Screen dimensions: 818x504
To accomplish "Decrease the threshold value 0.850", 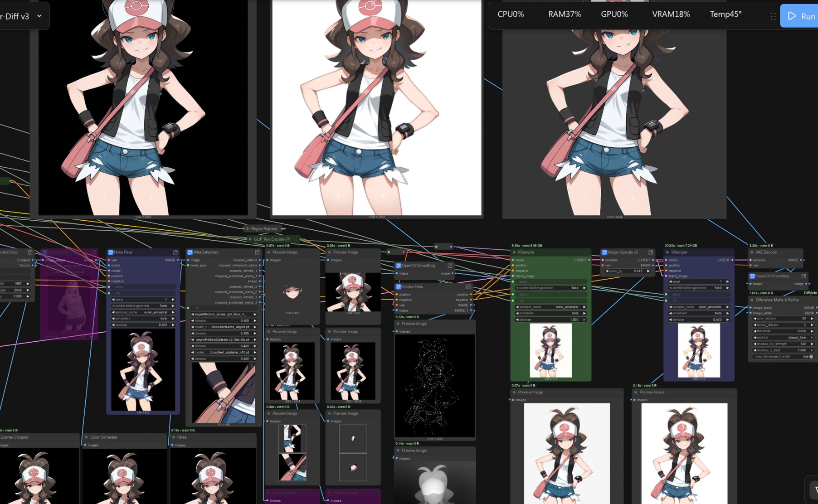I will coord(755,331).
